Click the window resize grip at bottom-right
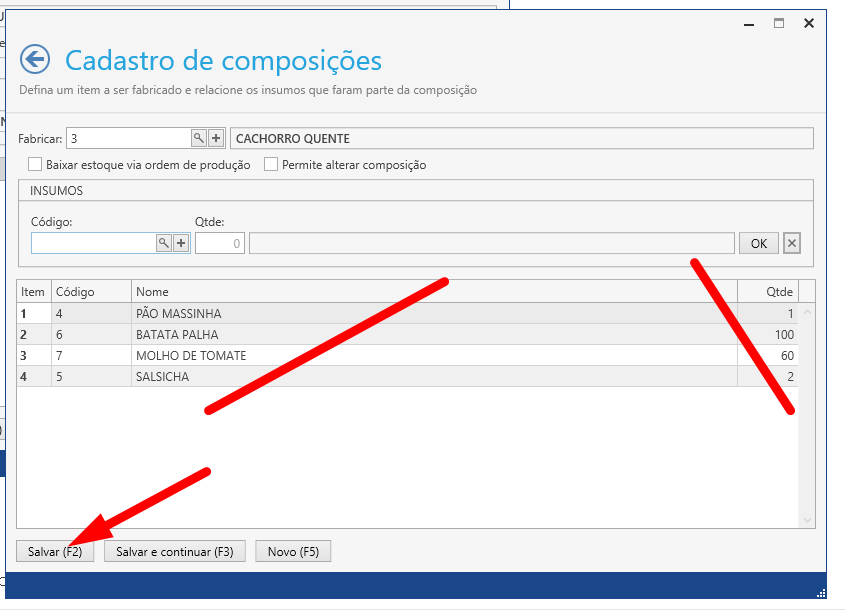This screenshot has width=845, height=612. click(820, 592)
